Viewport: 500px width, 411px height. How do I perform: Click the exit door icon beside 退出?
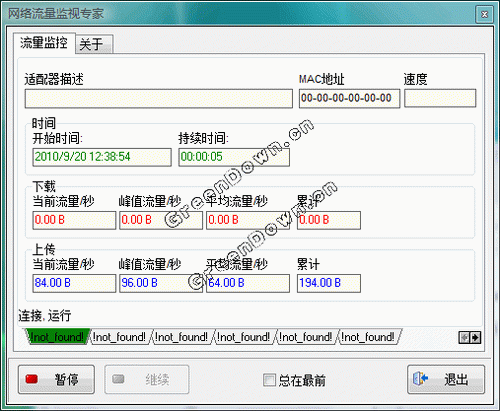pyautogui.click(x=420, y=378)
